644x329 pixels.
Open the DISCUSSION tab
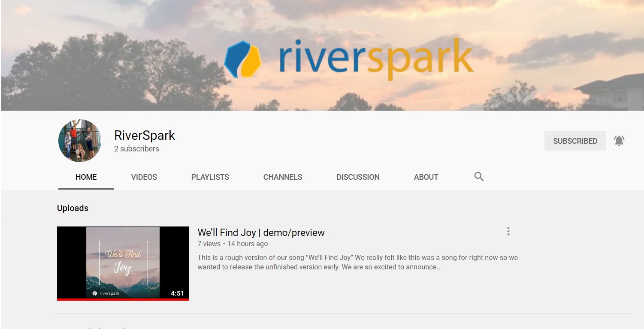pyautogui.click(x=358, y=177)
